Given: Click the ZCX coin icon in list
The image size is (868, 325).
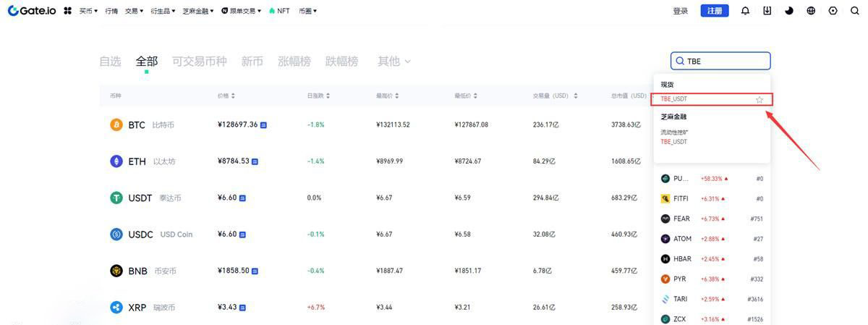Looking at the screenshot, I should (x=665, y=318).
